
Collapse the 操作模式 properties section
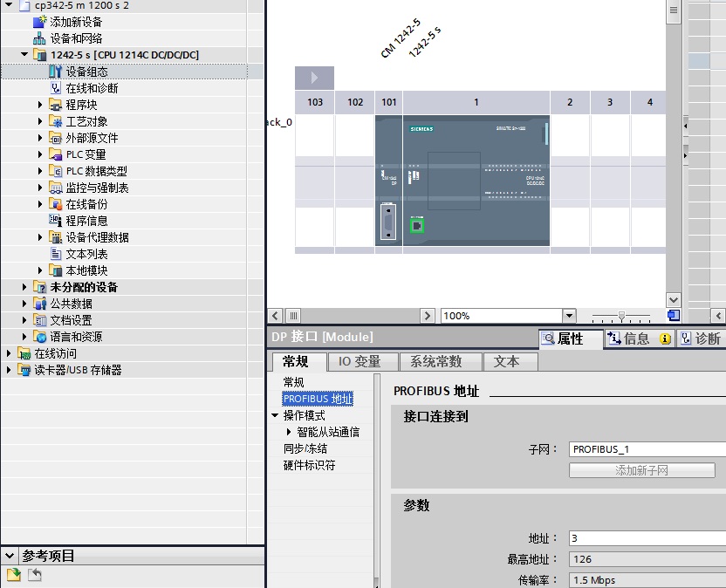click(275, 415)
